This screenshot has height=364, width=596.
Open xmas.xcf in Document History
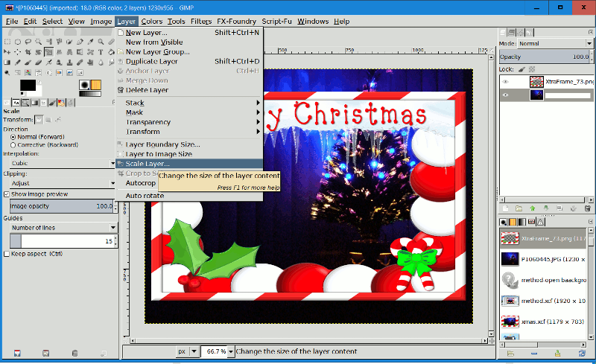544,322
